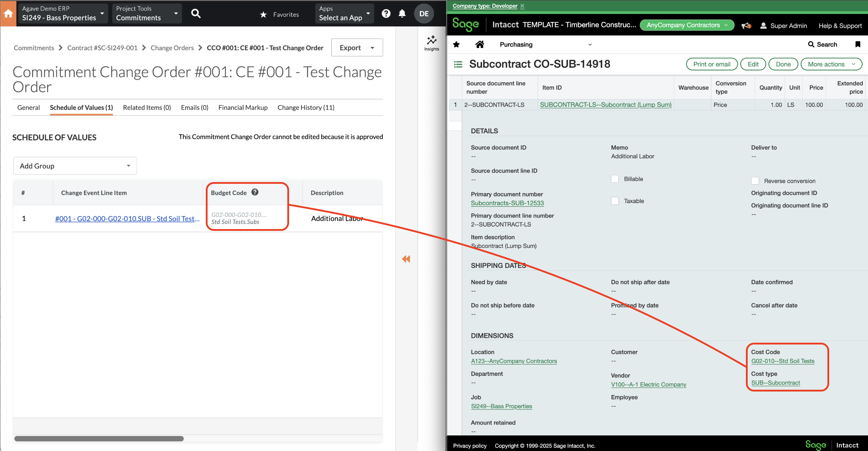This screenshot has height=451, width=868.
Task: Click the horizontal scrollbar at the bottom
Action: tap(100, 439)
